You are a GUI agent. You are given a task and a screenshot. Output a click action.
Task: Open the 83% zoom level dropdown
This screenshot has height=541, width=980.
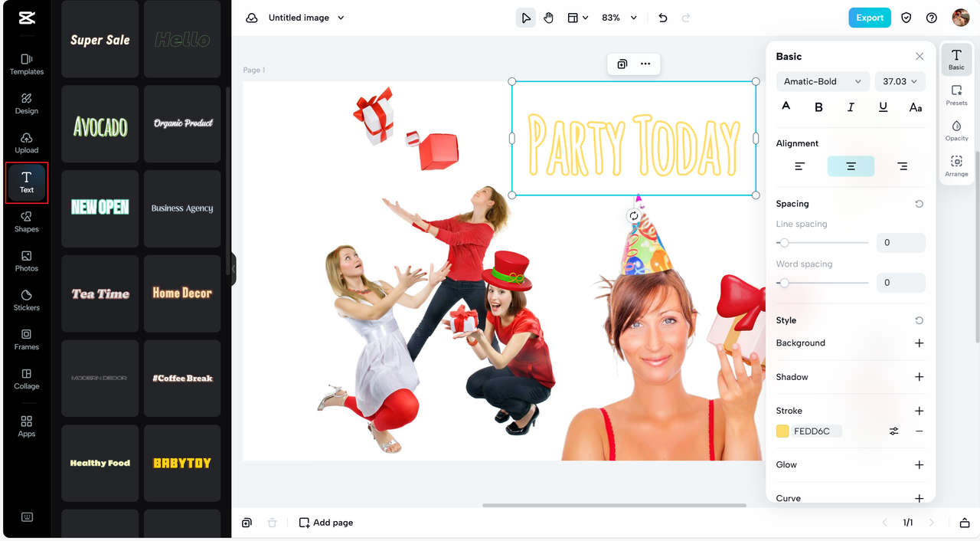coord(619,18)
